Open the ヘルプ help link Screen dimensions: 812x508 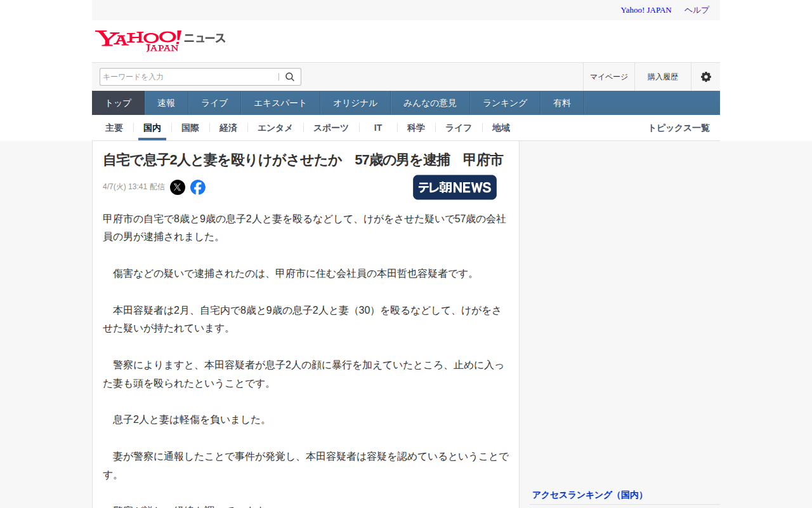[x=697, y=10]
